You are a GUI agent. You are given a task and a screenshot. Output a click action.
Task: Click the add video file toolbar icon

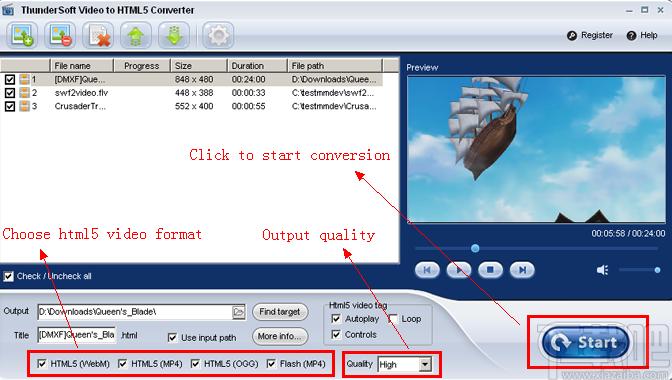click(22, 35)
